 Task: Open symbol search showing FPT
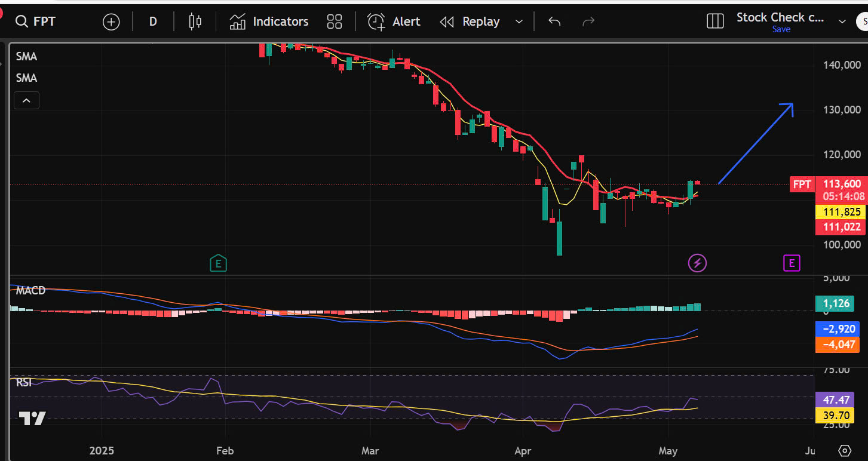click(x=36, y=21)
